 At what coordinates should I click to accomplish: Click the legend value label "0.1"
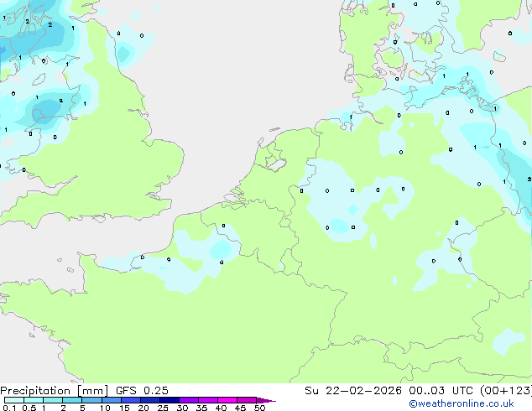9,408
